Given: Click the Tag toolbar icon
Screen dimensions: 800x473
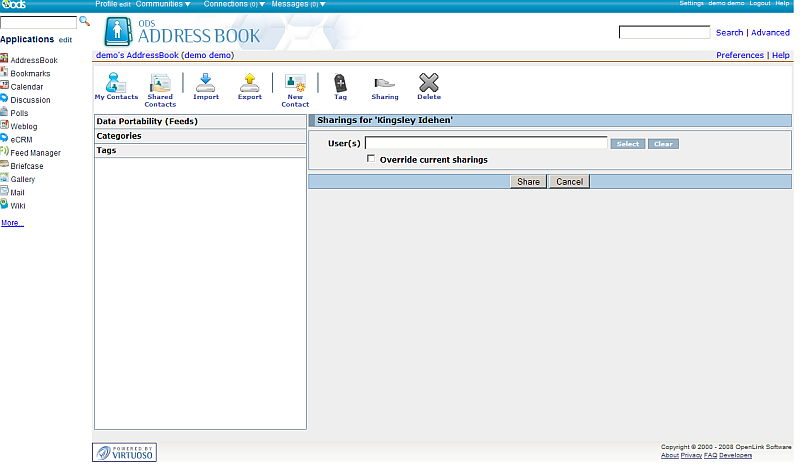Looking at the screenshot, I should (x=340, y=83).
